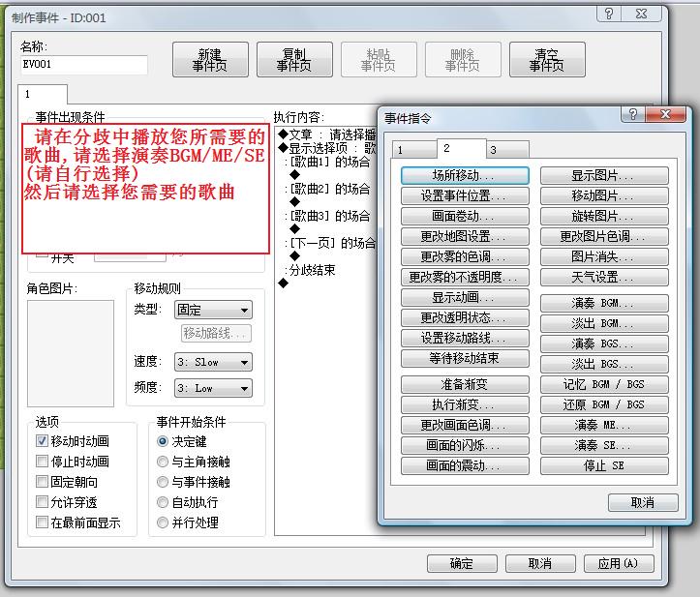Click 淡出 BGM command button

tap(604, 323)
